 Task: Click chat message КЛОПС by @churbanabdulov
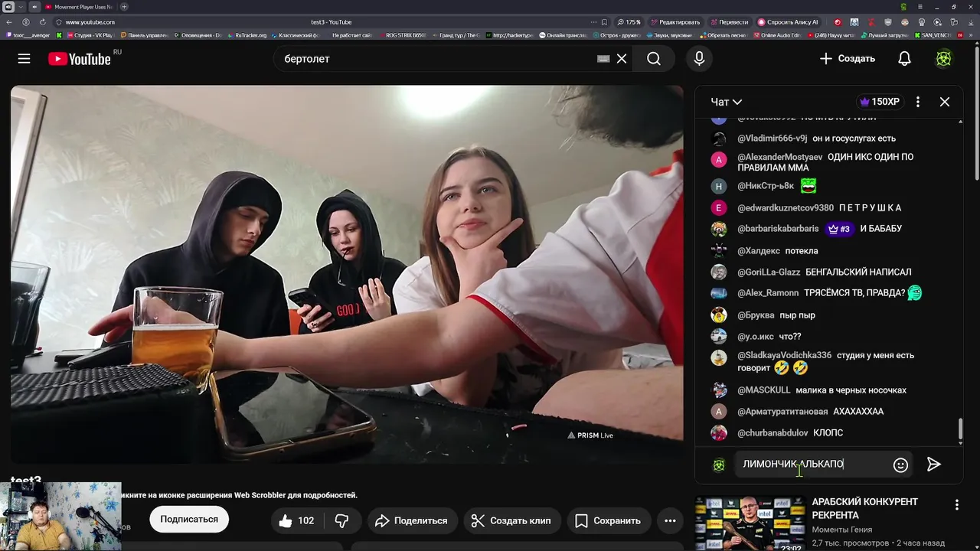(x=828, y=432)
